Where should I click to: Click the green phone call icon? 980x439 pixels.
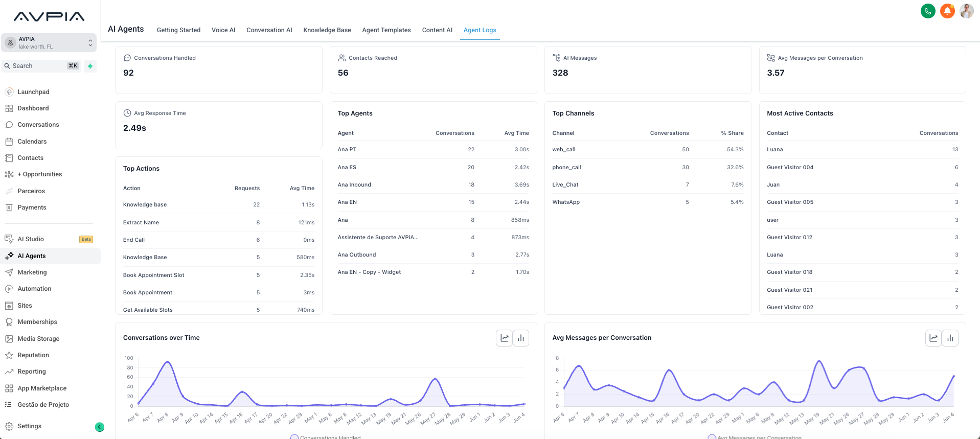coord(928,11)
